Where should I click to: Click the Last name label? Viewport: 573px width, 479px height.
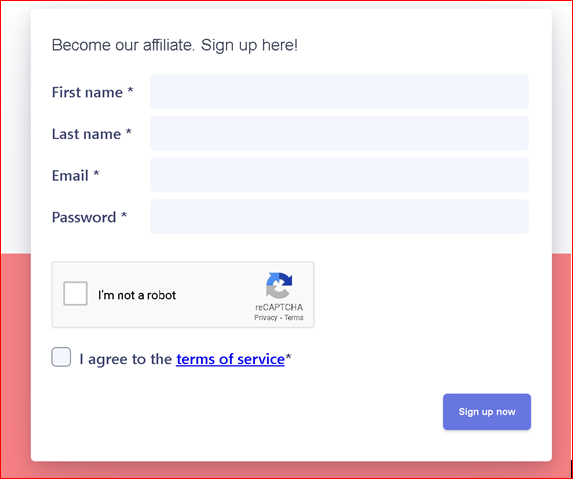pos(92,134)
